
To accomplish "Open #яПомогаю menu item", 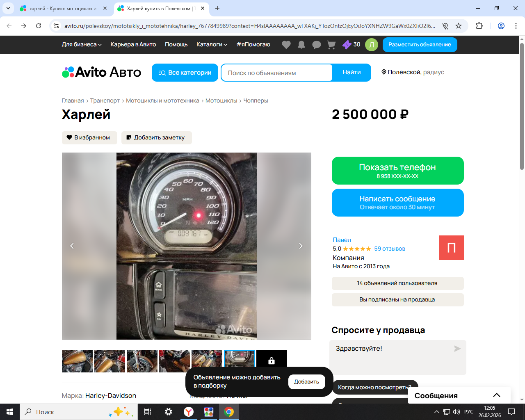I will click(x=253, y=45).
